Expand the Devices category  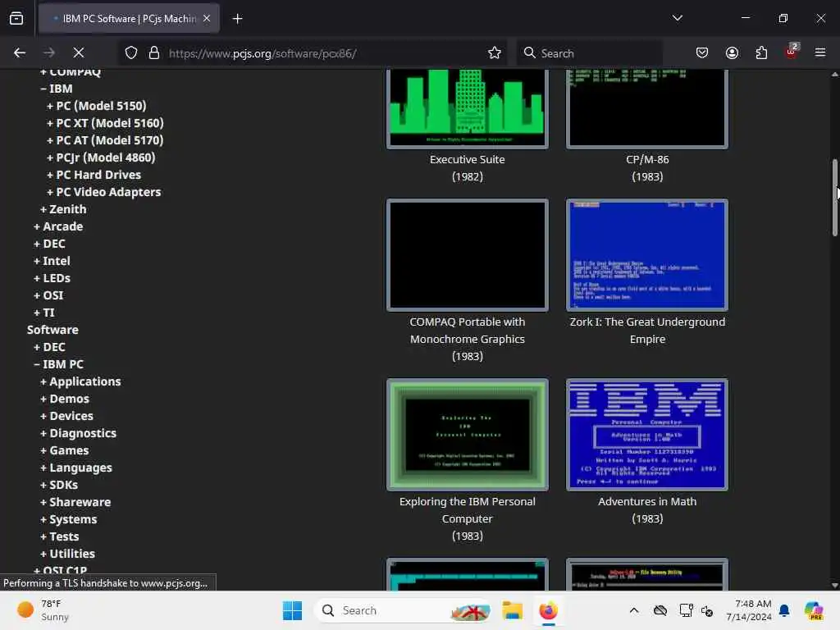[x=66, y=415]
